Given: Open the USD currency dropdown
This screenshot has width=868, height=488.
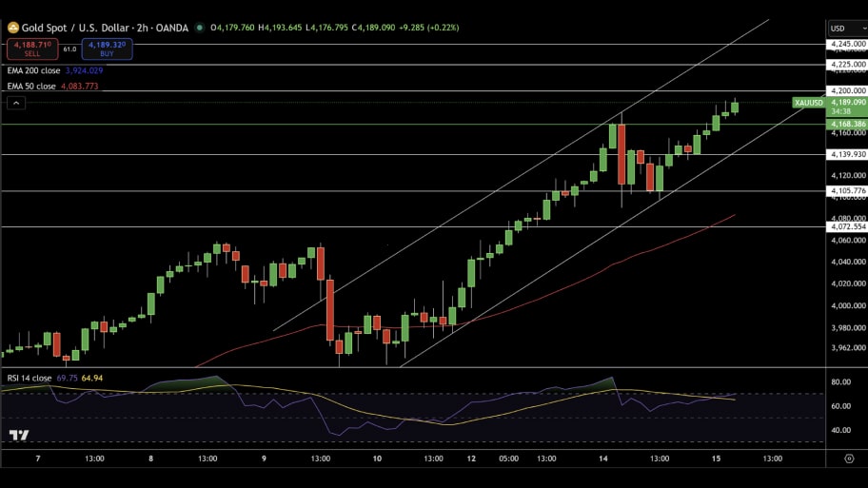Looking at the screenshot, I should (x=846, y=28).
